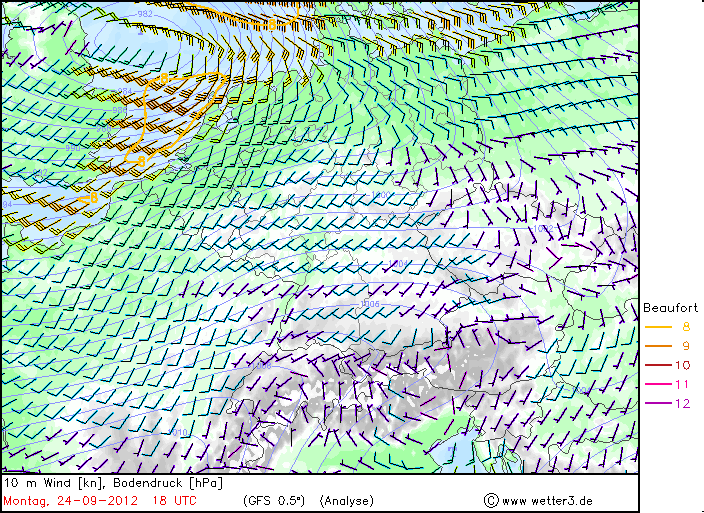
Task: Click the "1006" isobar label
Action: coord(370,304)
